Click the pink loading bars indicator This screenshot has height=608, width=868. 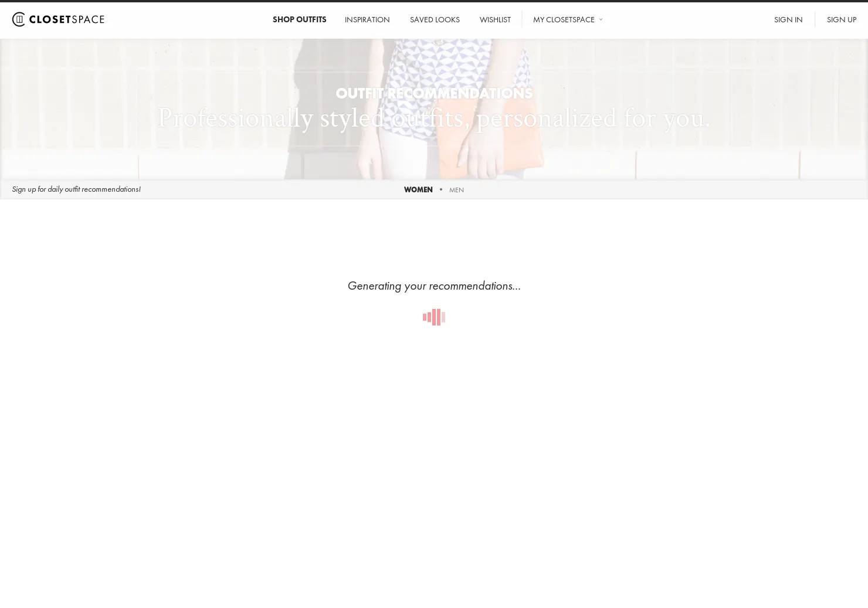click(434, 317)
